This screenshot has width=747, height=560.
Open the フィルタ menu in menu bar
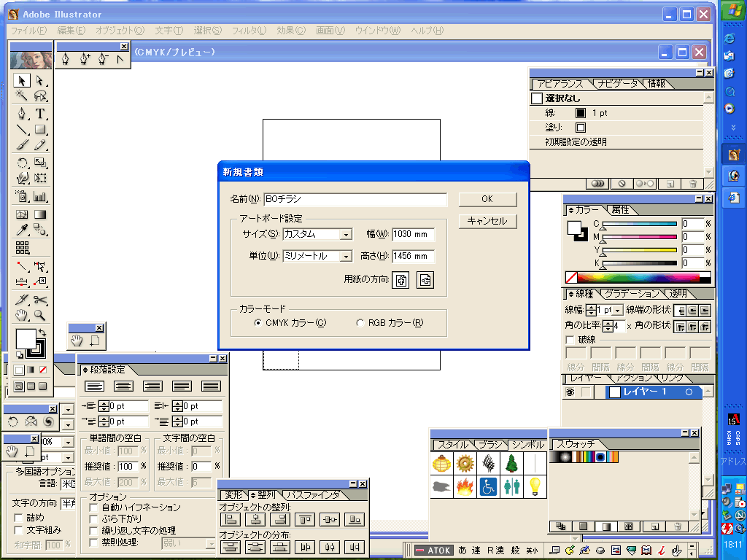pyautogui.click(x=249, y=31)
